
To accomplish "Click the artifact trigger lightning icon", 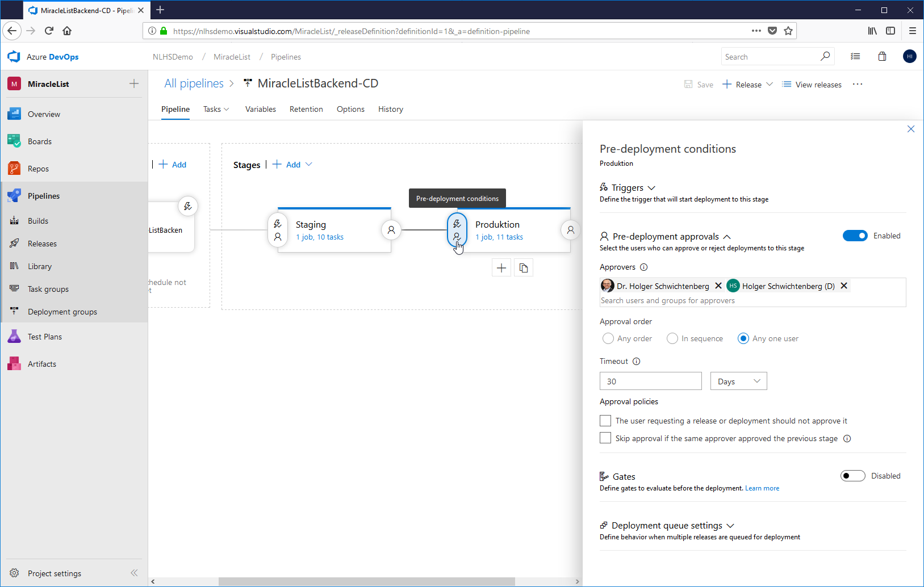I will (x=187, y=206).
